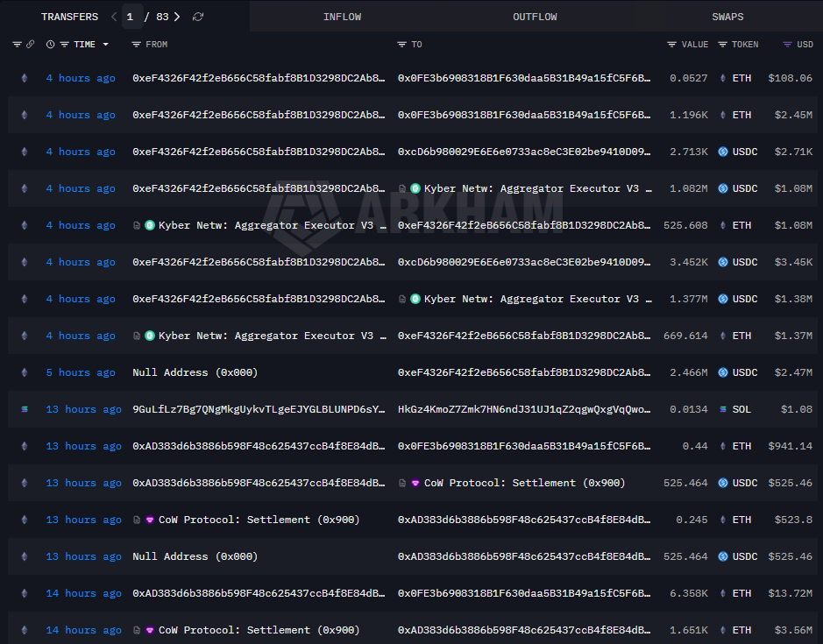
Task: Open Null Address sender on 2.466M USDC row
Action: [195, 372]
